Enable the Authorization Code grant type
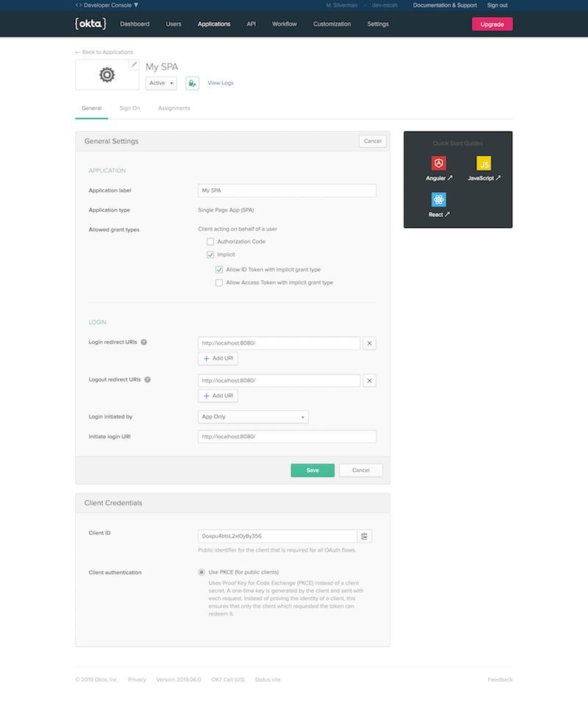Viewport: 588px width, 706px height. [x=210, y=242]
